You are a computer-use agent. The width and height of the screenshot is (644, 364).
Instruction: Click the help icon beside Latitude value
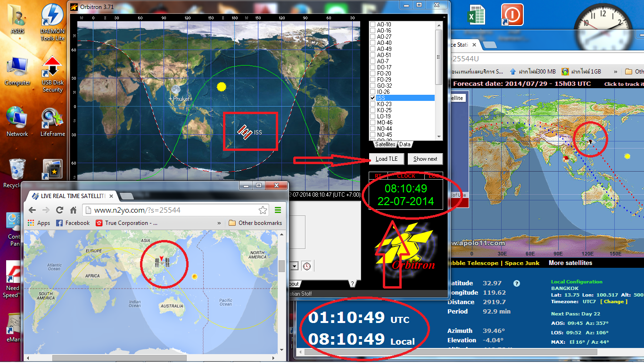point(517,283)
